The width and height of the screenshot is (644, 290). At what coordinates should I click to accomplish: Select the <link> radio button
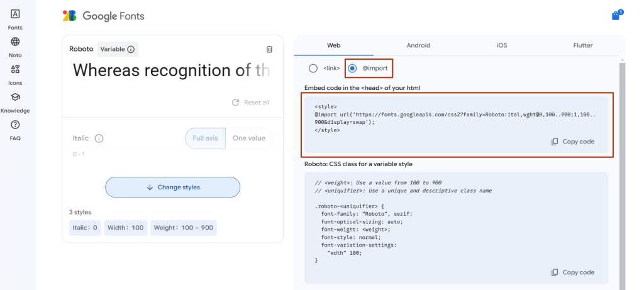point(313,68)
